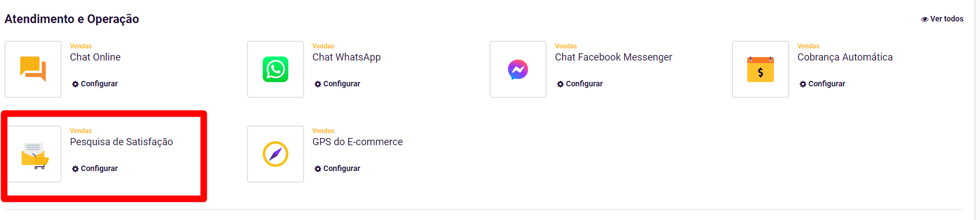Image resolution: width=980 pixels, height=220 pixels.
Task: Click the eye icon beside Ver todos
Action: click(x=924, y=19)
